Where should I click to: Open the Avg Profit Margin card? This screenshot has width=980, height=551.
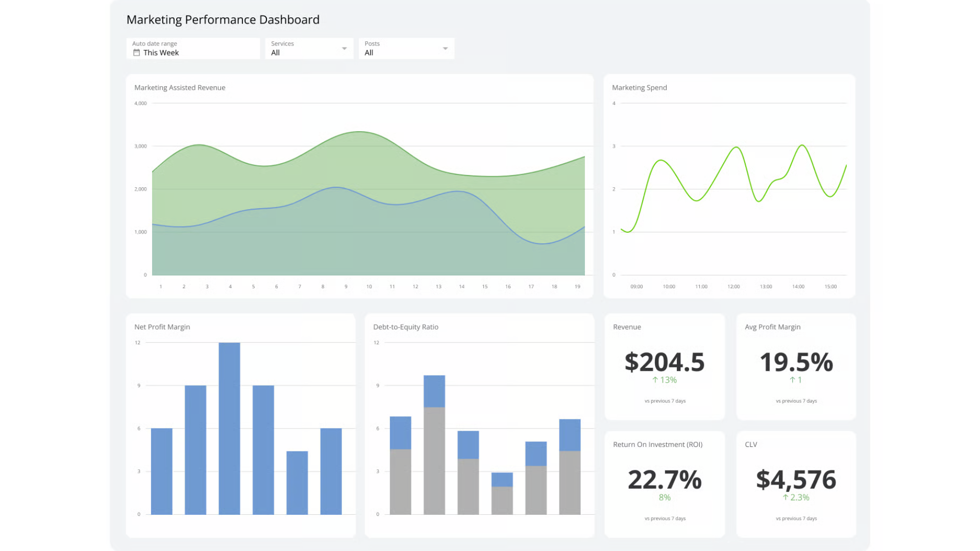click(x=796, y=366)
